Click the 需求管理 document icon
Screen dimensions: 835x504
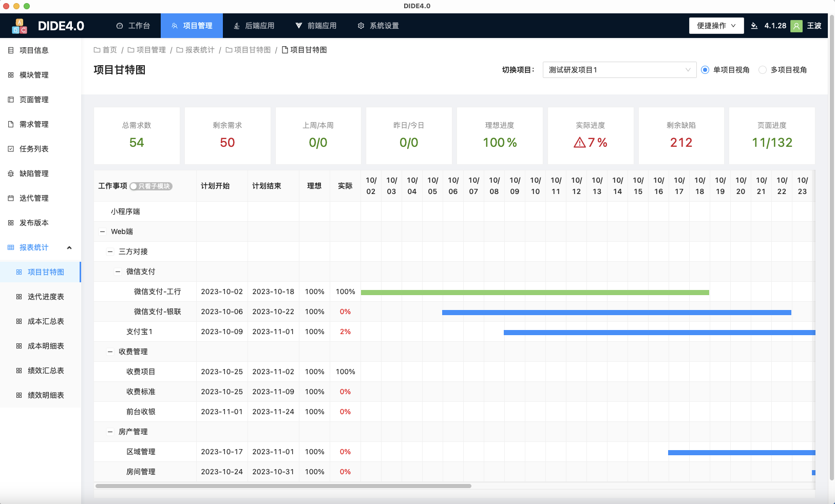(11, 124)
